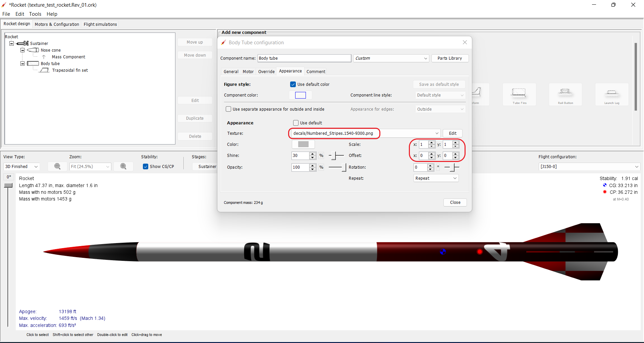Open the Tools menu
644x343 pixels.
[x=35, y=14]
